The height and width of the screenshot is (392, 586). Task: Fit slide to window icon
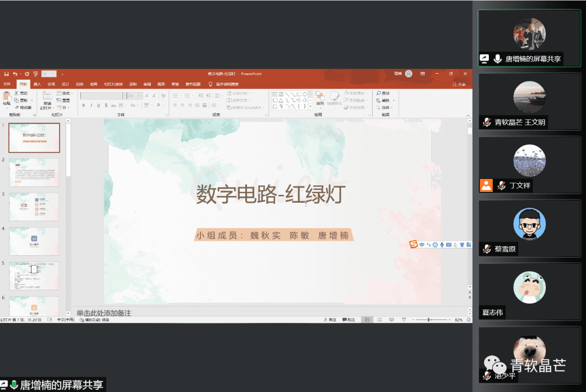tap(469, 320)
